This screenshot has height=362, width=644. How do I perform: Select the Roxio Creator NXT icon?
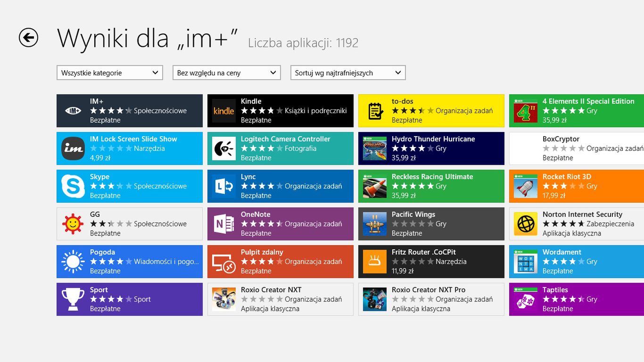(224, 299)
